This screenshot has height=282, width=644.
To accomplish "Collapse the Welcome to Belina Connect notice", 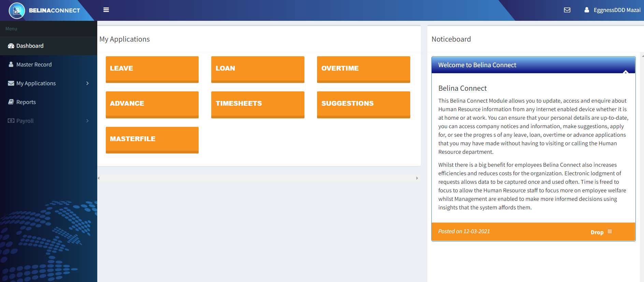I will [x=626, y=72].
